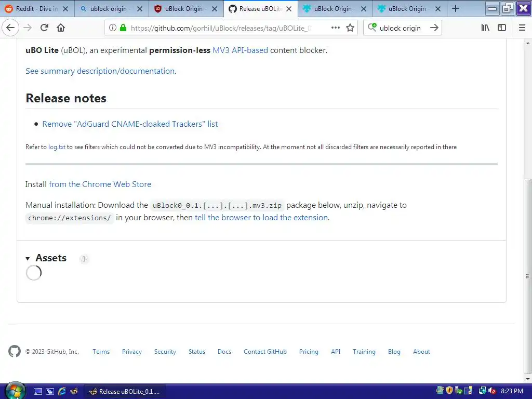Click the GitHub URL address field
The image size is (532, 399).
coord(220,28)
